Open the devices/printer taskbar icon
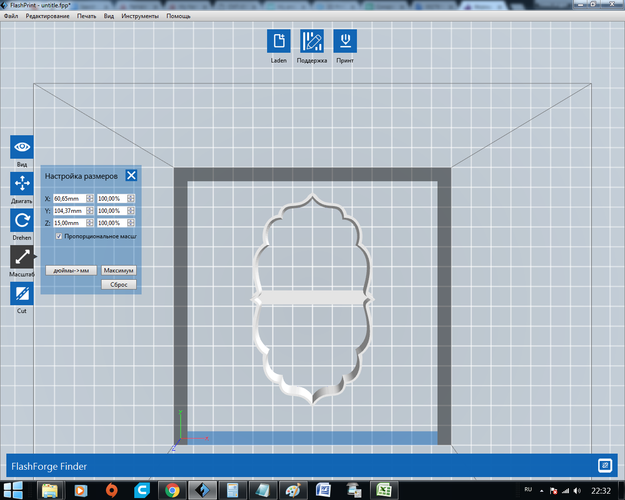This screenshot has width=625, height=500. (354, 490)
